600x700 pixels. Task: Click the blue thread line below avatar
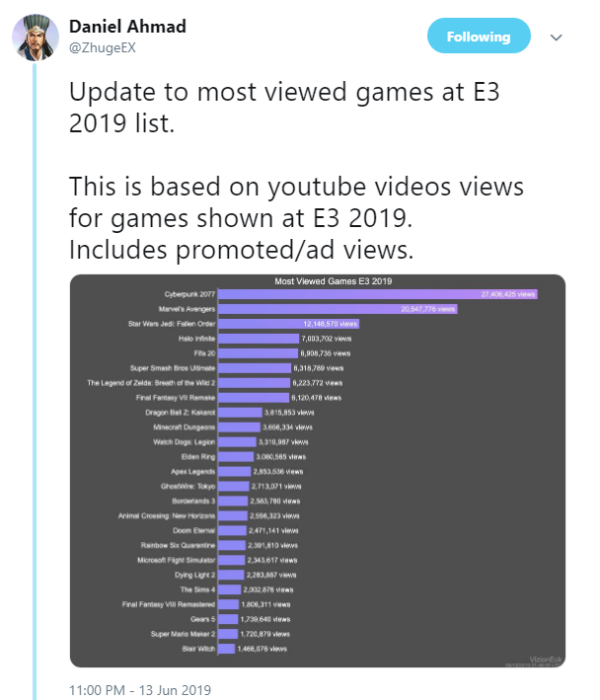35,381
